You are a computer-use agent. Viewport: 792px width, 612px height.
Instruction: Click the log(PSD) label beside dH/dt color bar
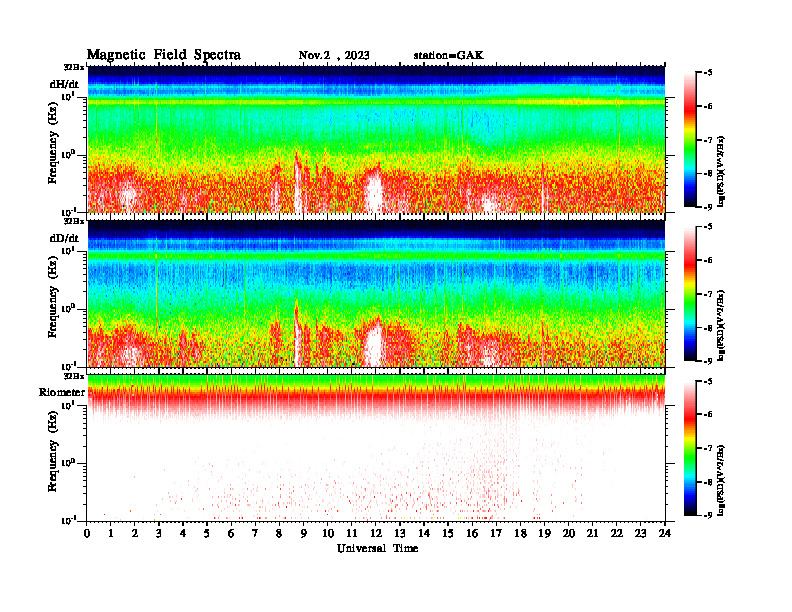coord(721,171)
